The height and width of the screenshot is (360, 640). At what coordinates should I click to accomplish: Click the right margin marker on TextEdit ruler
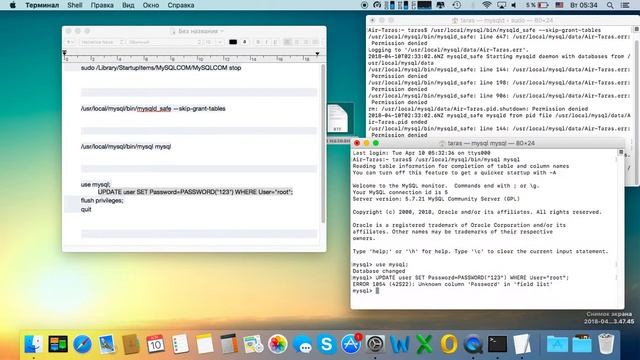(x=317, y=53)
